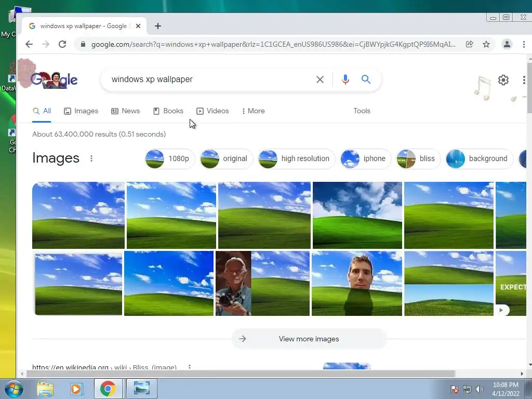The height and width of the screenshot is (399, 532).
Task: Open network status tray icon
Action: pos(467,389)
